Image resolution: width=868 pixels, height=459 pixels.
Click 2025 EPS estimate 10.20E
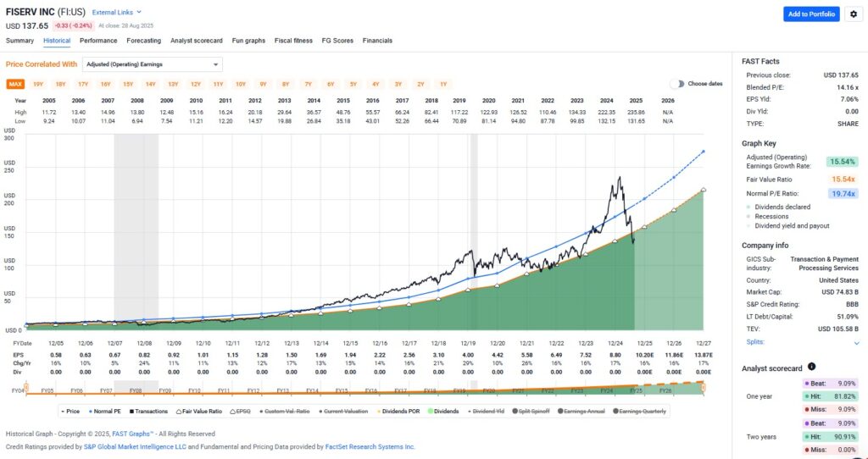coord(644,355)
